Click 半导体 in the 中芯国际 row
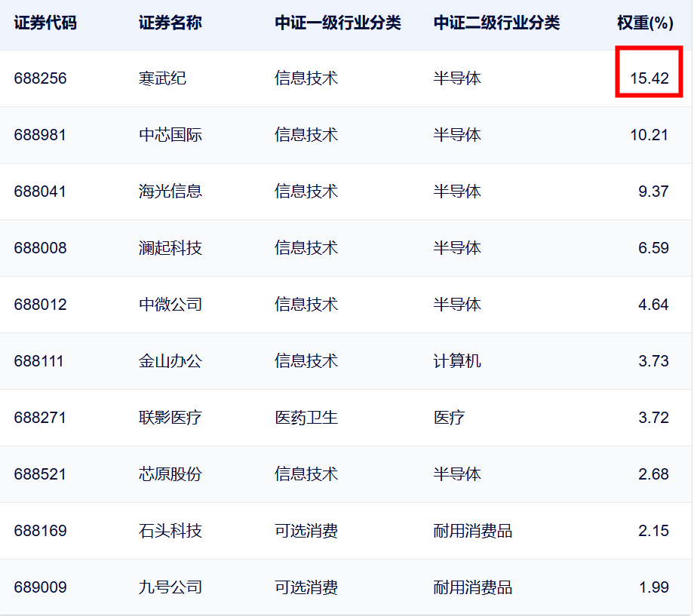697x616 pixels. [457, 135]
